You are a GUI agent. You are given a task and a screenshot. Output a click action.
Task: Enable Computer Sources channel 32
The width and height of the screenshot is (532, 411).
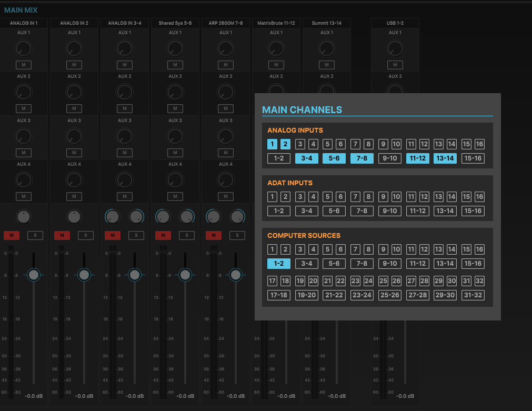point(479,280)
